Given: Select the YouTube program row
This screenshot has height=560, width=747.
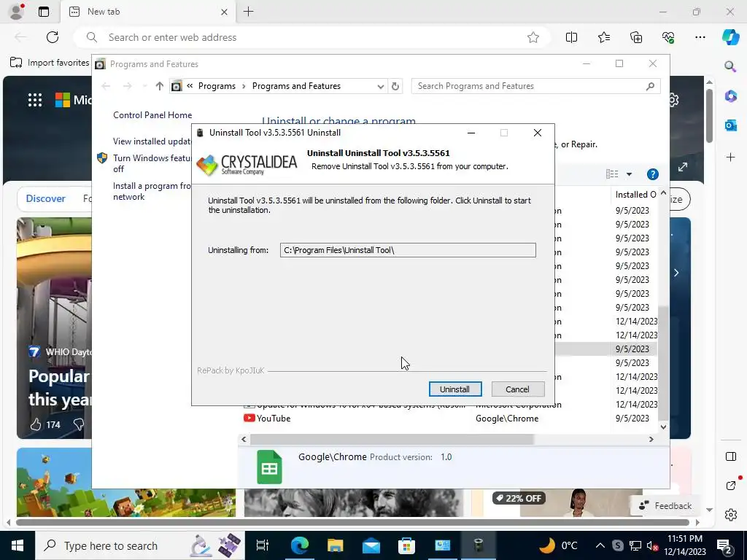Looking at the screenshot, I should 448,418.
